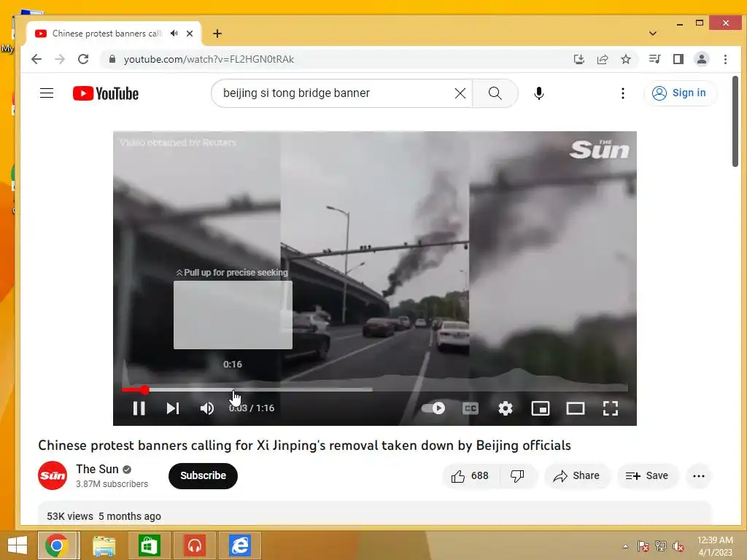Expand the 53K views description box
747x560 pixels.
pos(374,513)
